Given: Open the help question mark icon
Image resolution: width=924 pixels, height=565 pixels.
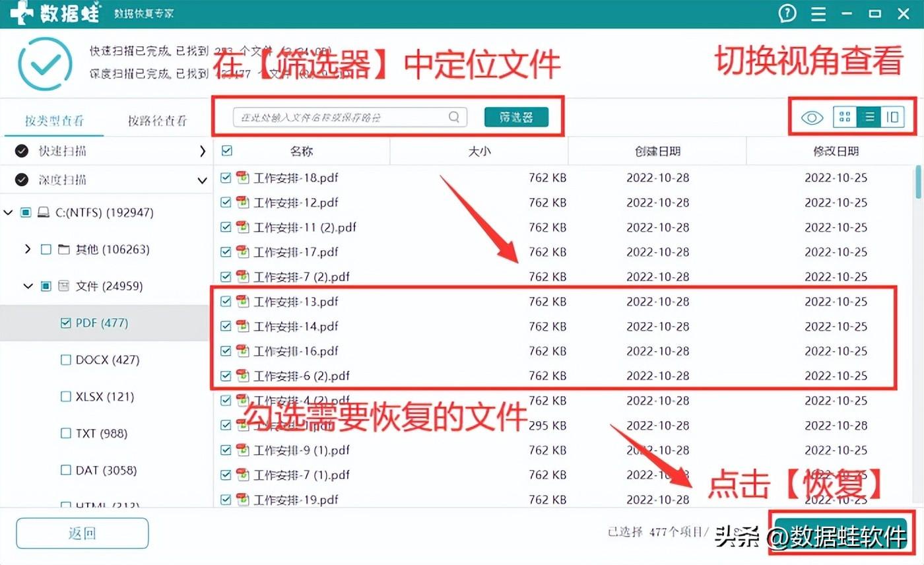Looking at the screenshot, I should click(787, 13).
